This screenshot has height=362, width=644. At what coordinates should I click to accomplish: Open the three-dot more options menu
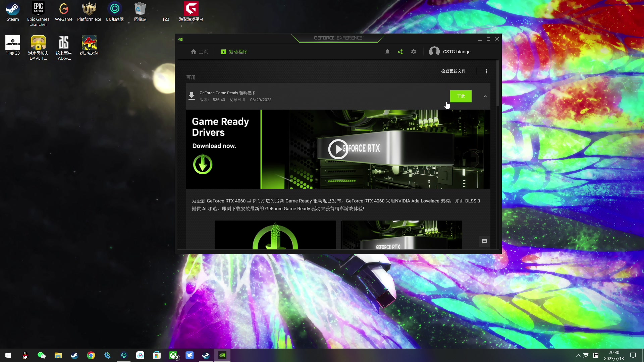pos(486,71)
